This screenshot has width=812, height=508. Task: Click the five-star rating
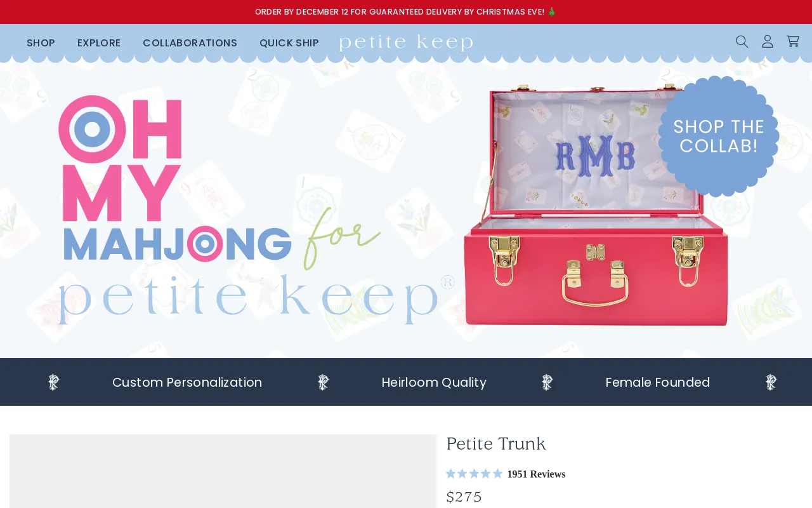(474, 474)
